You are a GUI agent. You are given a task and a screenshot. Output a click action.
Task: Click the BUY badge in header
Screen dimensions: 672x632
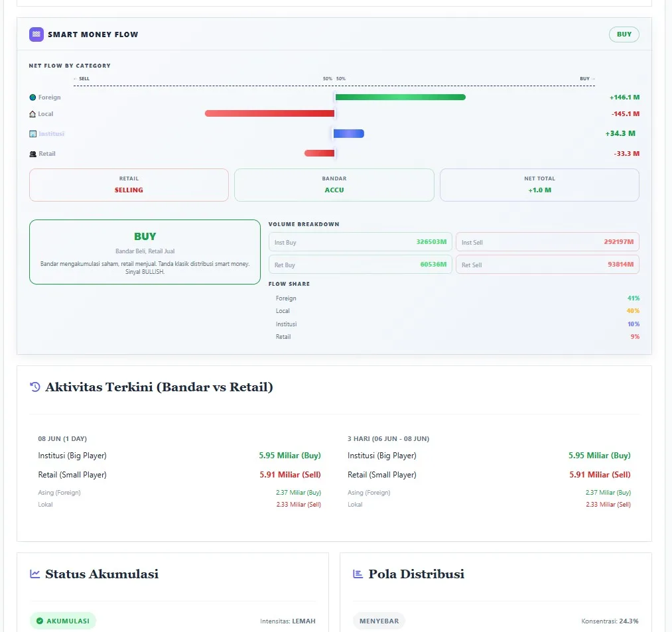point(624,34)
